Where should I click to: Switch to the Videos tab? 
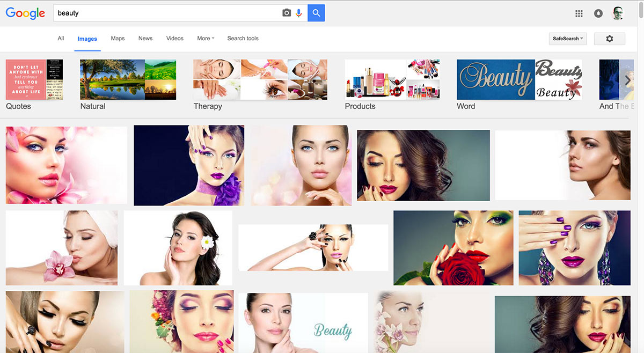point(175,39)
